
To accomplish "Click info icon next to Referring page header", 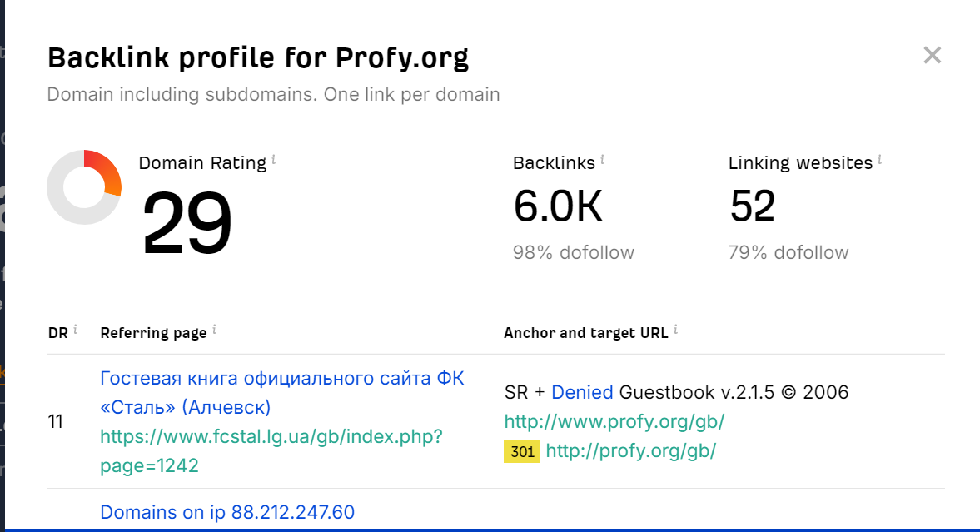I will tap(214, 329).
